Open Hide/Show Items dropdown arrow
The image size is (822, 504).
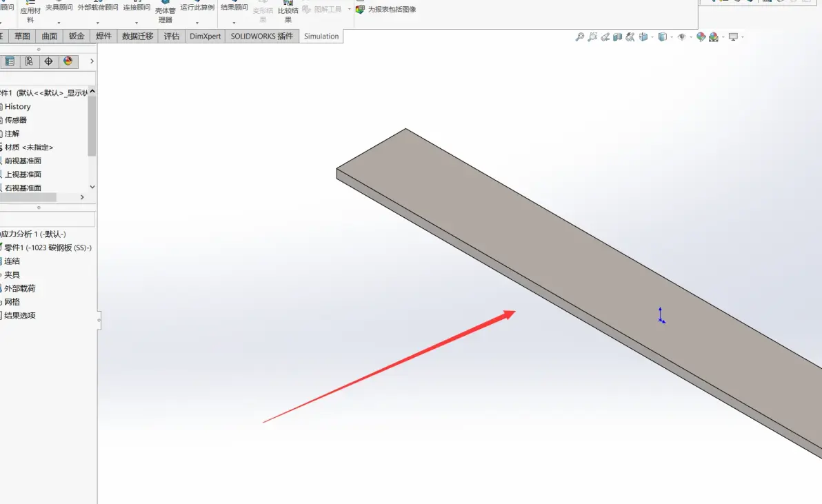coord(691,37)
